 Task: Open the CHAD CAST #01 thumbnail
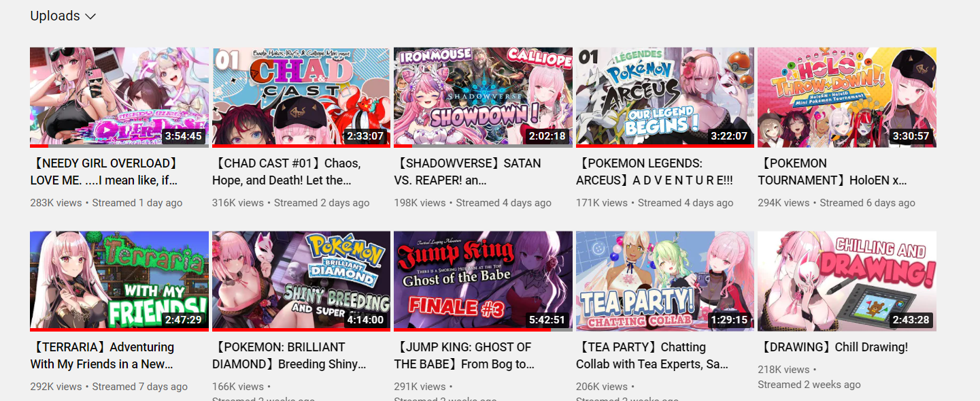pos(301,97)
